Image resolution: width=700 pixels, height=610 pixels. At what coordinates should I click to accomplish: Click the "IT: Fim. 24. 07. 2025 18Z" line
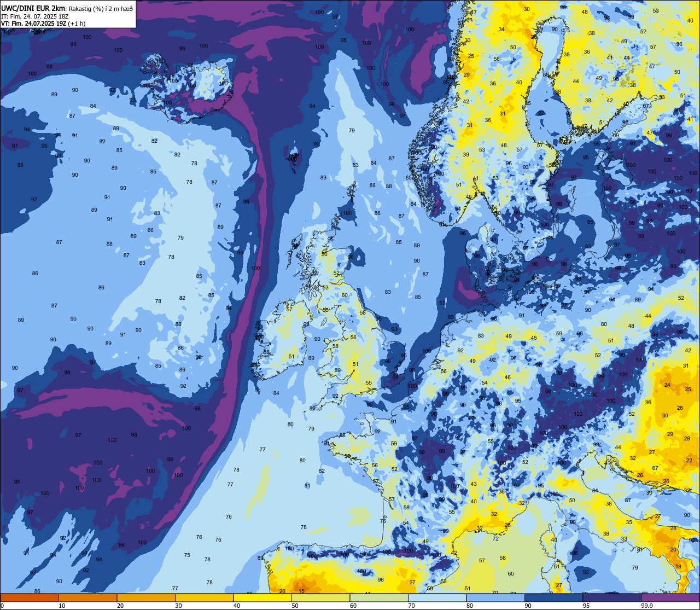pos(35,16)
